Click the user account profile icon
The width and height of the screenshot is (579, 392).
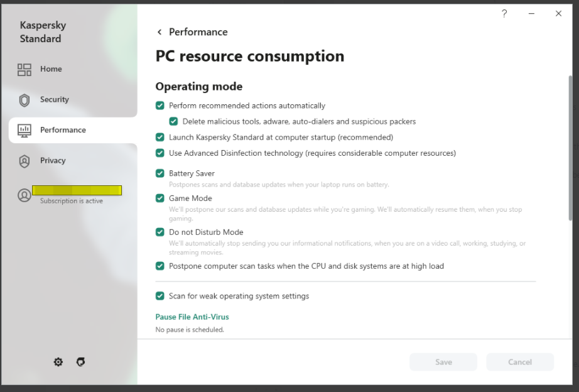[24, 195]
